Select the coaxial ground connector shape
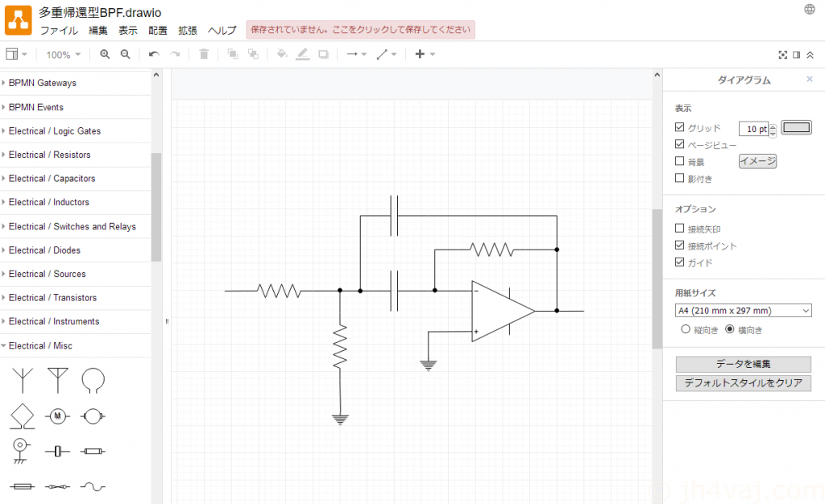This screenshot has height=504, width=825. (20, 452)
